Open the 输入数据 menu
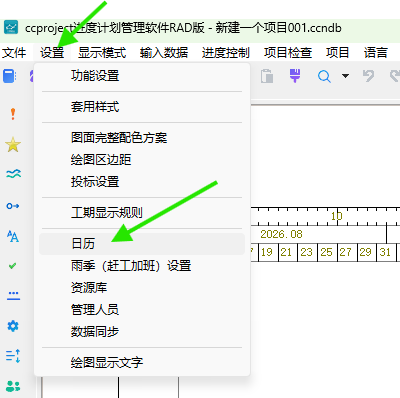This screenshot has width=400, height=398. [x=164, y=53]
